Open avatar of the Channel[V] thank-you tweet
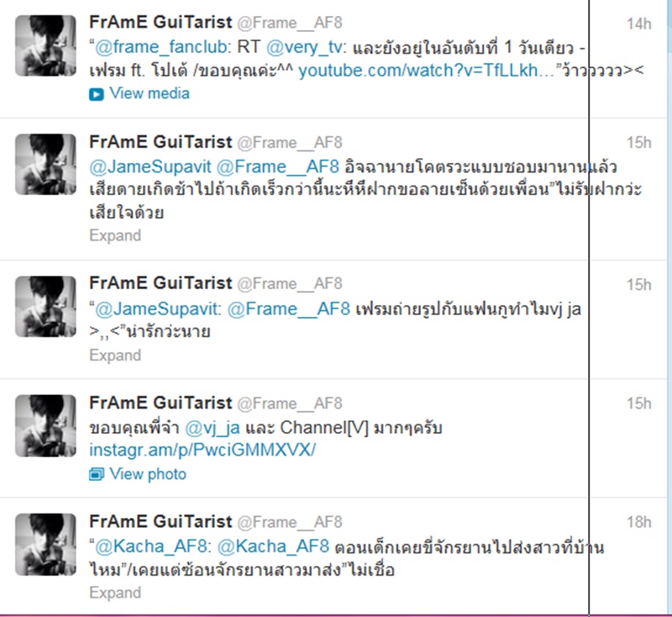The image size is (672, 617). coord(45,425)
